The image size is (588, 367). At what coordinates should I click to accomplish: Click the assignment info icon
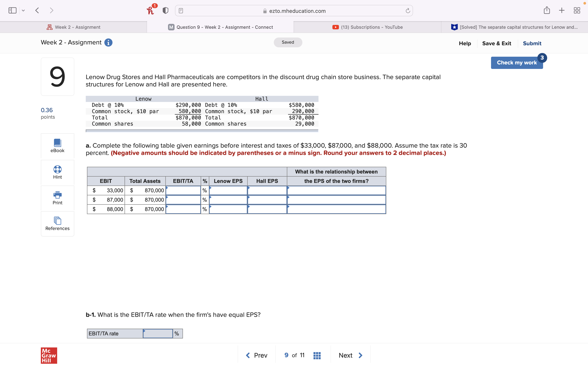[x=108, y=42]
